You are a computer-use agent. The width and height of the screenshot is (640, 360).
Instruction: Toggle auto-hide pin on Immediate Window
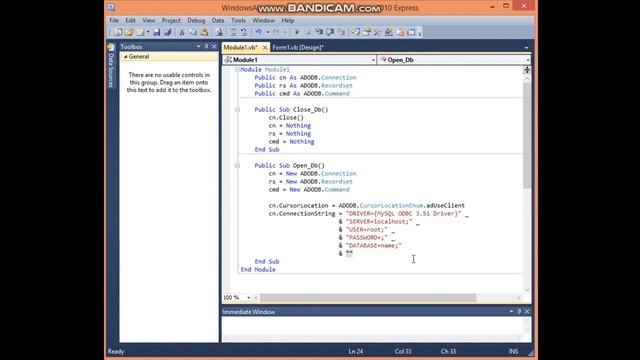point(519,311)
